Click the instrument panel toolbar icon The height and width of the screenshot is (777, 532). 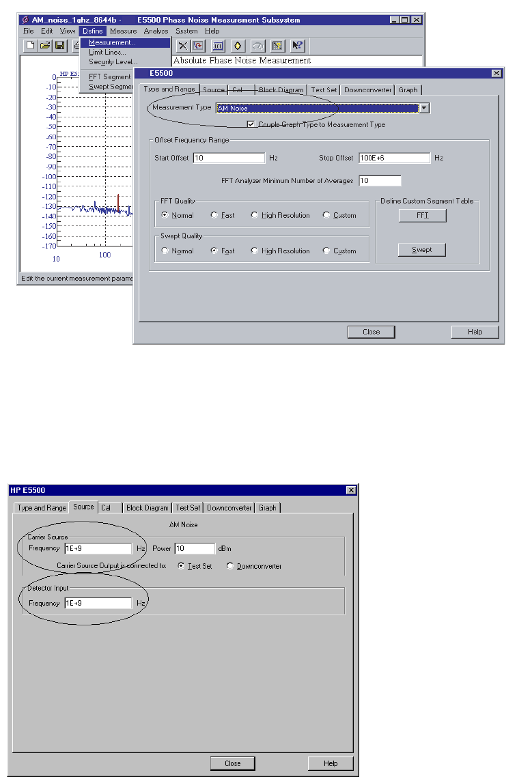(218, 46)
